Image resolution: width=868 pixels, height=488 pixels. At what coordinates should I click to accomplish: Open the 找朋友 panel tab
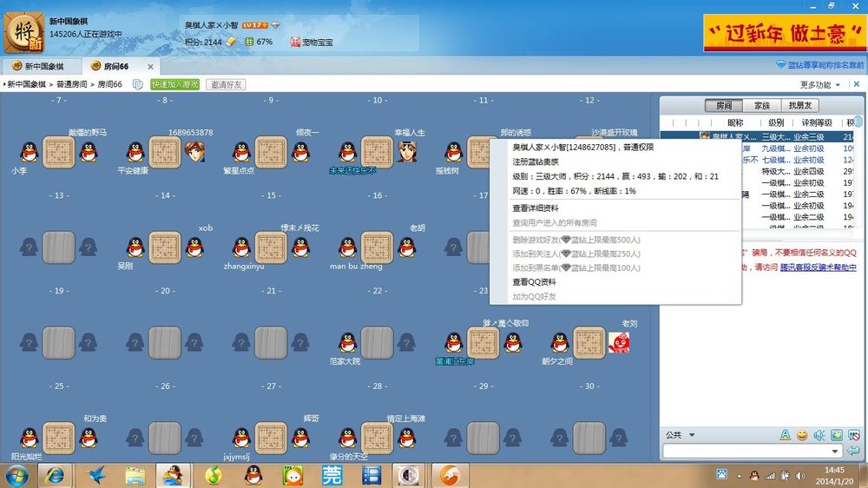[800, 105]
